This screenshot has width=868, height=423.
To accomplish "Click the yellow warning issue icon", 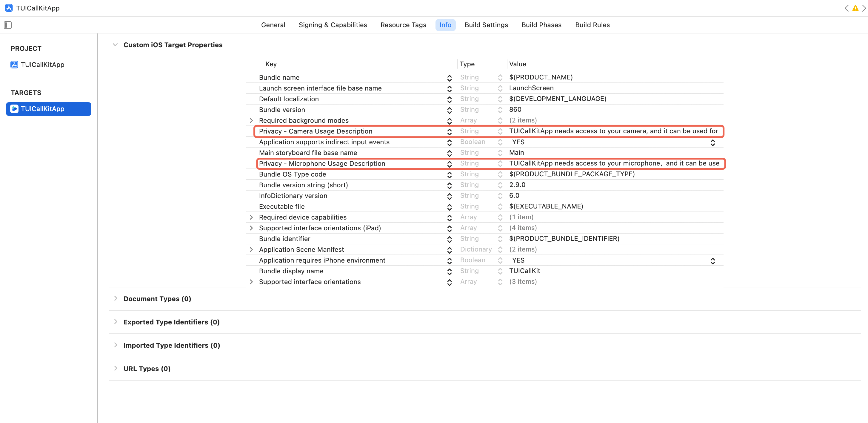I will pyautogui.click(x=855, y=8).
